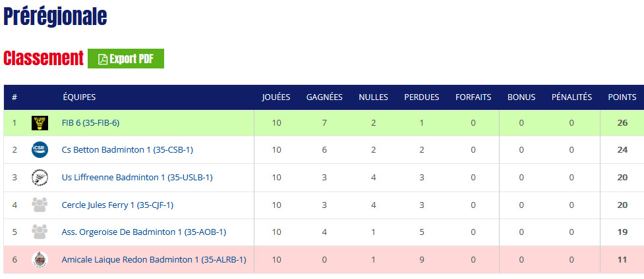Click the GAGNÉES column header
The width and height of the screenshot is (644, 279).
[x=324, y=97]
